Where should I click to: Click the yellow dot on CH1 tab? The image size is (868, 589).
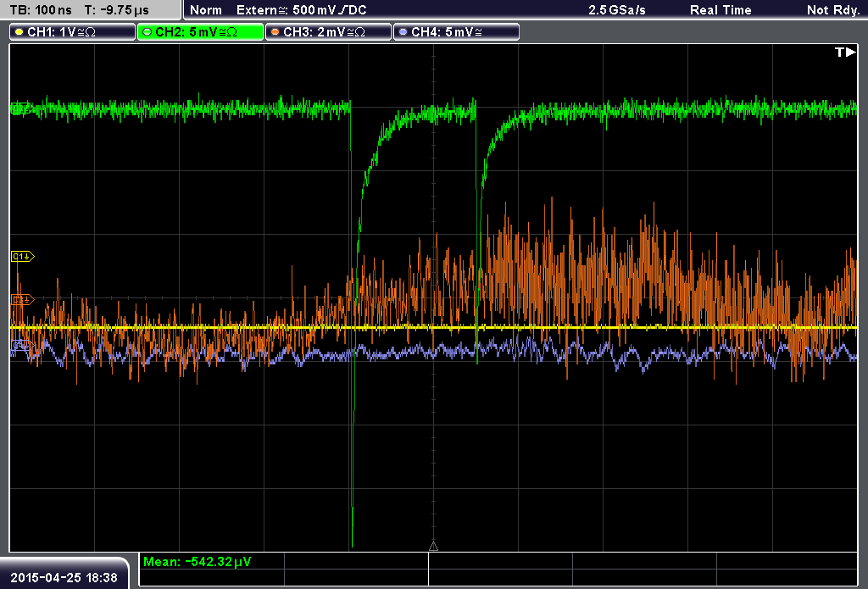click(19, 32)
